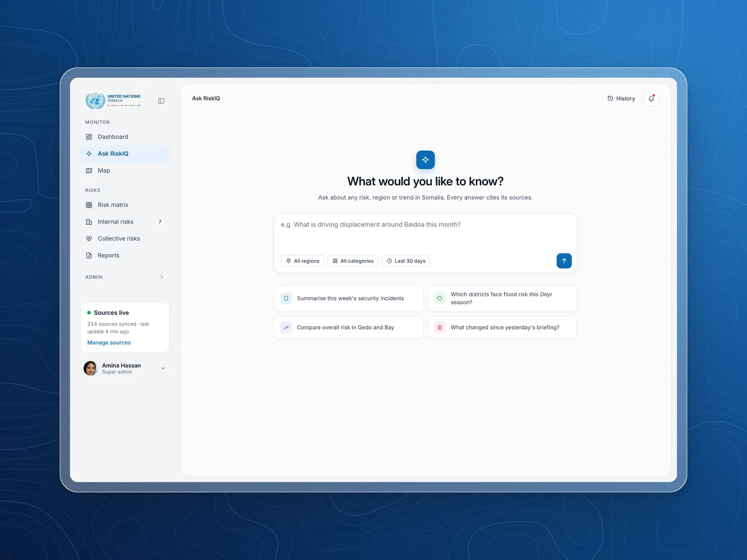Open the Last 30 days time filter
This screenshot has height=560, width=747.
(x=406, y=261)
